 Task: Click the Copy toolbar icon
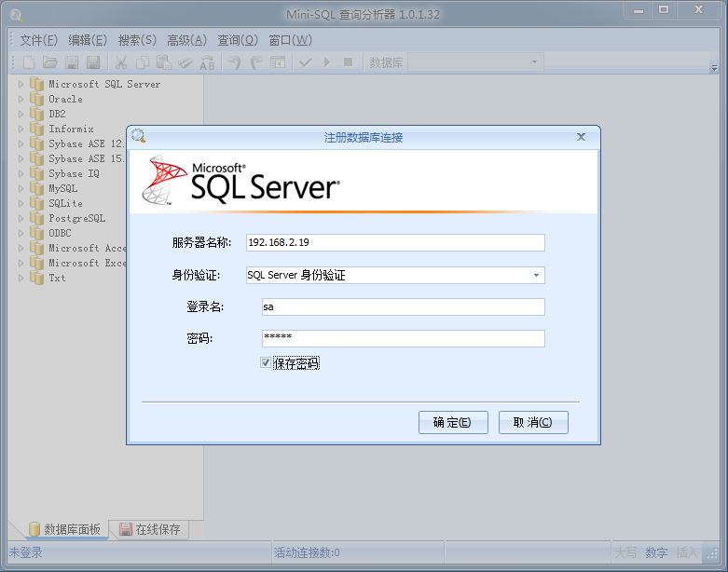tap(143, 62)
